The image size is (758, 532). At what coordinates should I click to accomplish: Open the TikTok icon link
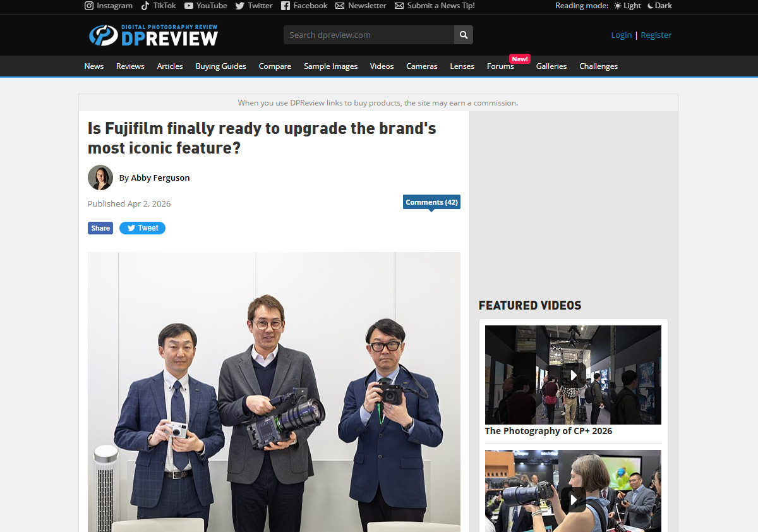[x=145, y=6]
